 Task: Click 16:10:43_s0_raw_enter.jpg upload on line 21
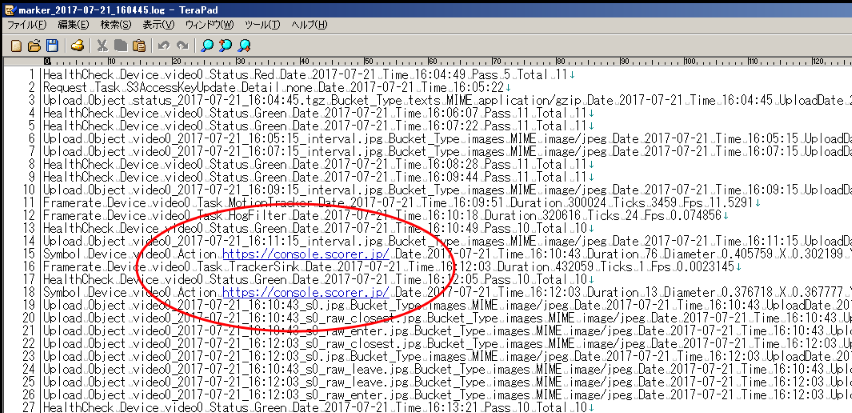click(x=447, y=331)
